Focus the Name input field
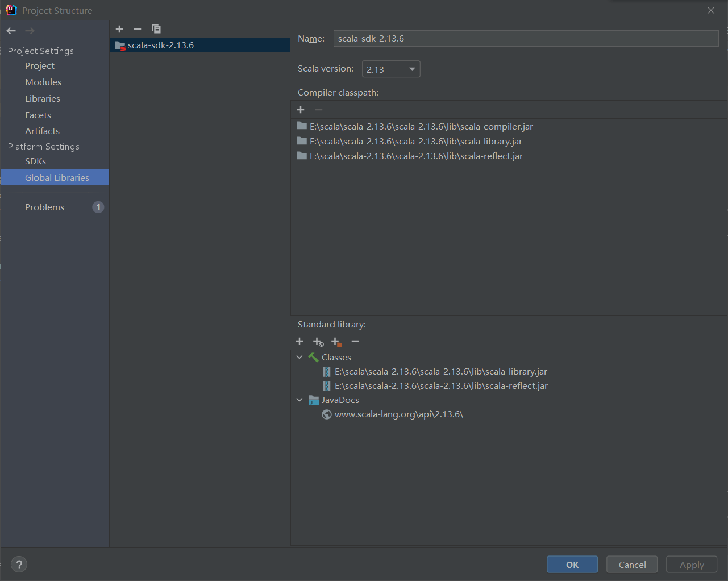This screenshot has width=728, height=581. pos(526,39)
